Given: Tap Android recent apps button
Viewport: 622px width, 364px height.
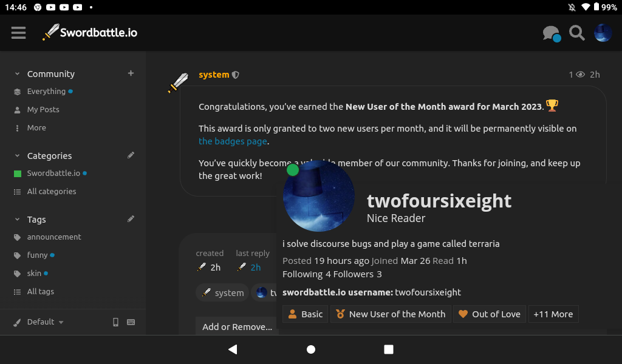Looking at the screenshot, I should pyautogui.click(x=389, y=349).
